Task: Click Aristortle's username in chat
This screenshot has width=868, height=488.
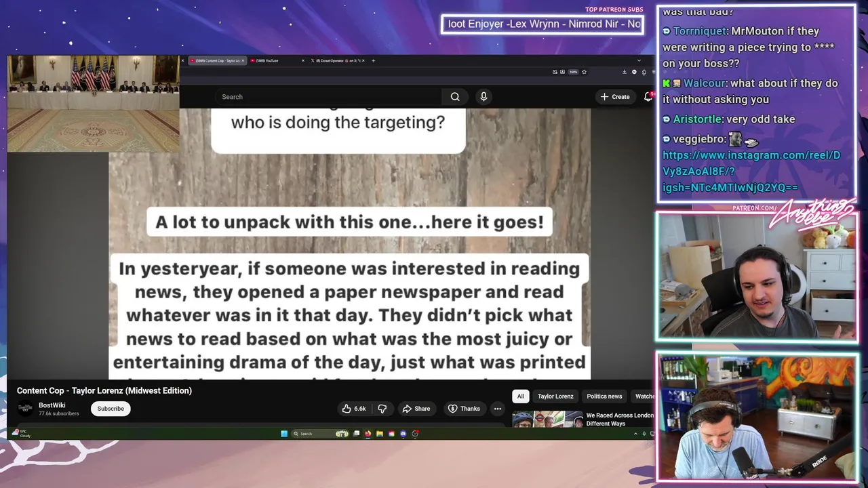Action: click(x=697, y=119)
